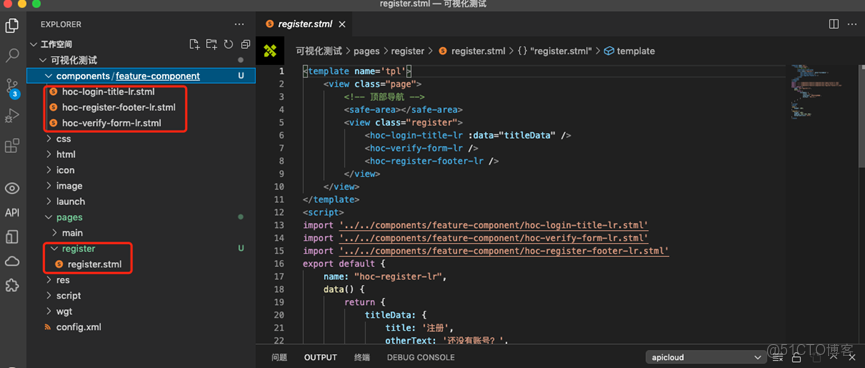
Task: Click the eye preview icon in activity bar
Action: (12, 188)
